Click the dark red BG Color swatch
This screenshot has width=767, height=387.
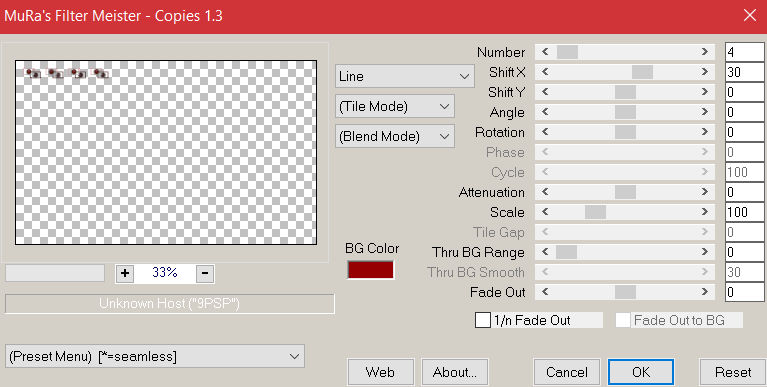(x=370, y=270)
